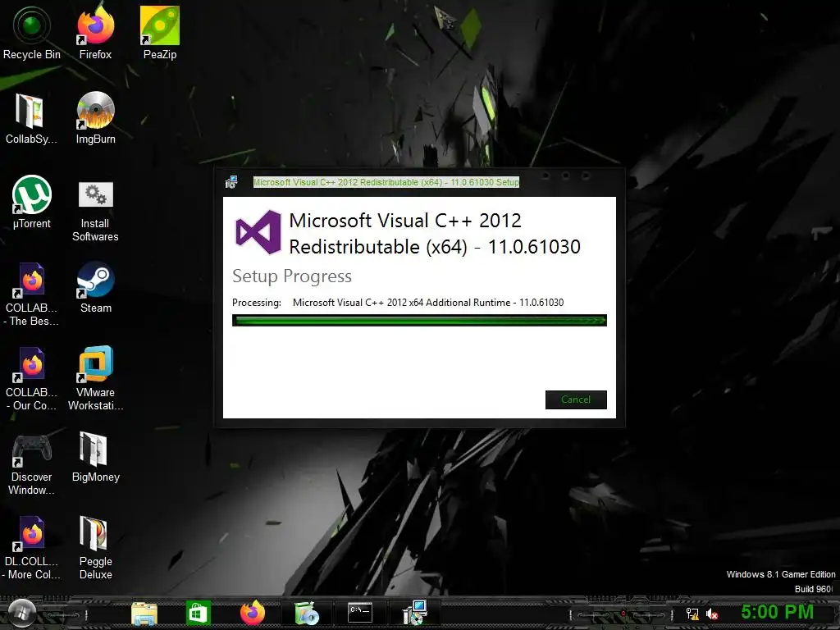Viewport: 840px width, 630px height.
Task: Open the PeaZip desktop shortcut
Action: [160, 32]
